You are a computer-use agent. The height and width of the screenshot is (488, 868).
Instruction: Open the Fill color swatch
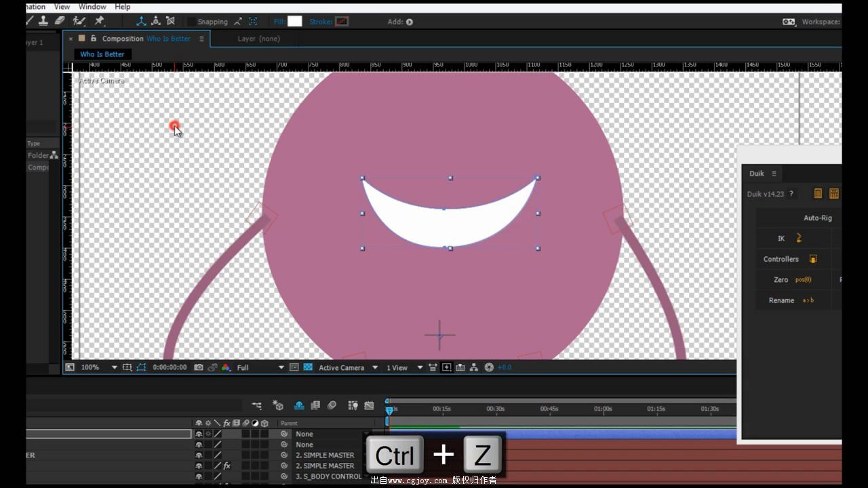point(294,21)
